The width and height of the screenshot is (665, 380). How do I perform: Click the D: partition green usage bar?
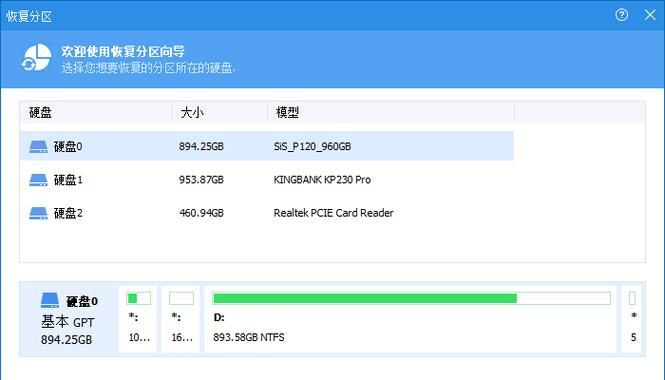click(x=411, y=299)
